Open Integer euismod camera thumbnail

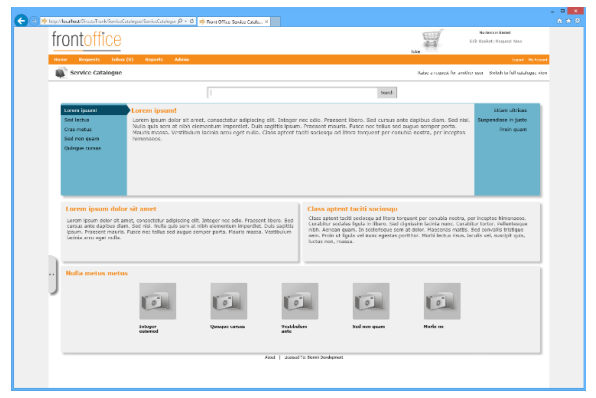tap(157, 301)
